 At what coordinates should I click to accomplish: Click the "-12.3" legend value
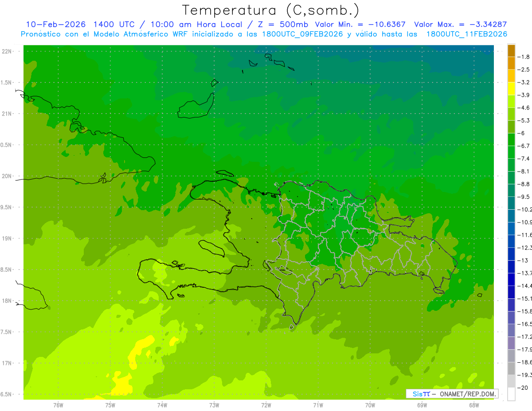pos(524,248)
